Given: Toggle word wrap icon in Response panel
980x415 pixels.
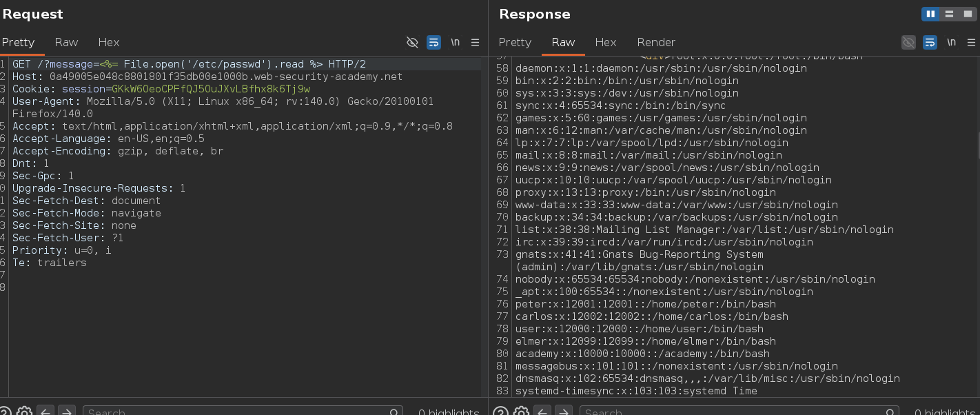Looking at the screenshot, I should [930, 43].
